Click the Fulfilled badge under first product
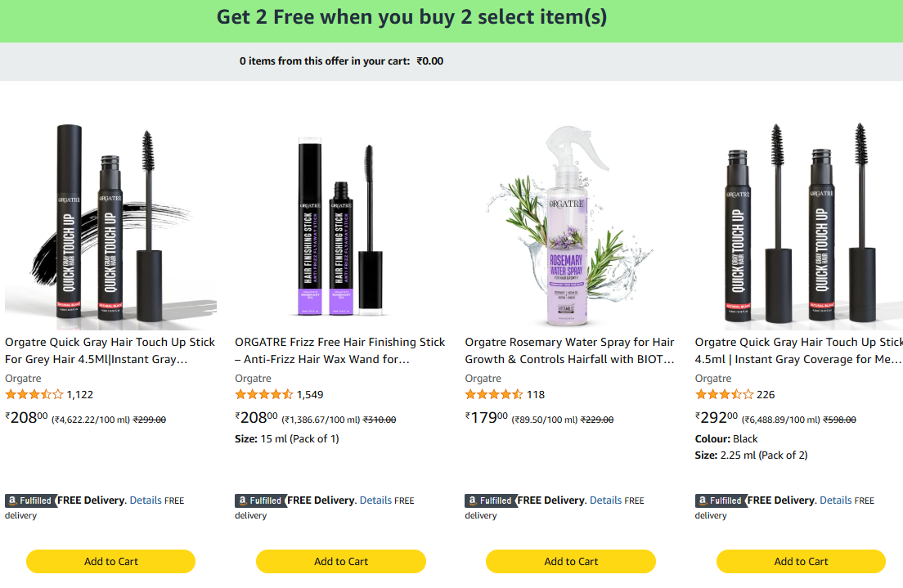903x588 pixels. coord(30,500)
